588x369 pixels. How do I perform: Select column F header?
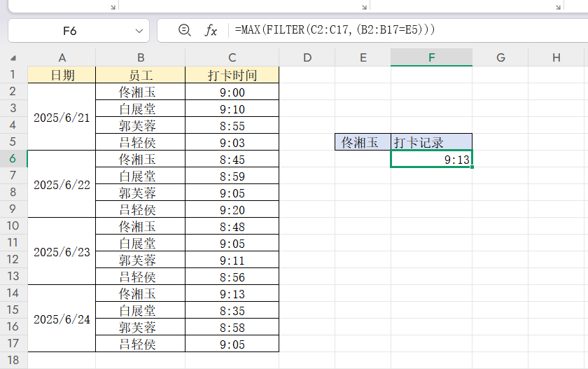431,57
